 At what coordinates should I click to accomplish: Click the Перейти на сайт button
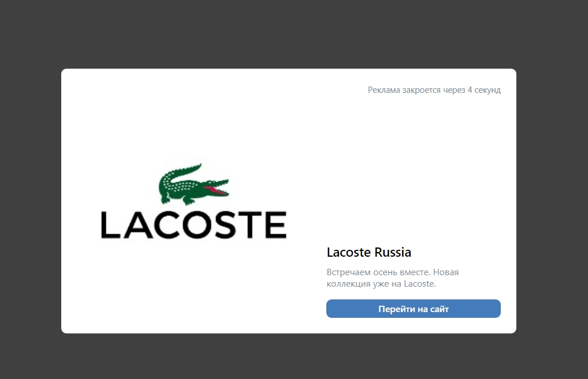click(x=413, y=309)
